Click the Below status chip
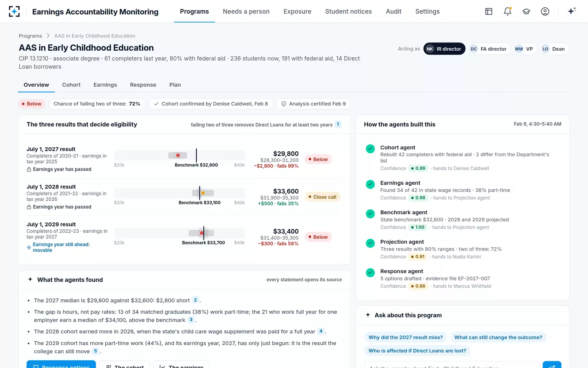The width and height of the screenshot is (588, 368). [32, 104]
